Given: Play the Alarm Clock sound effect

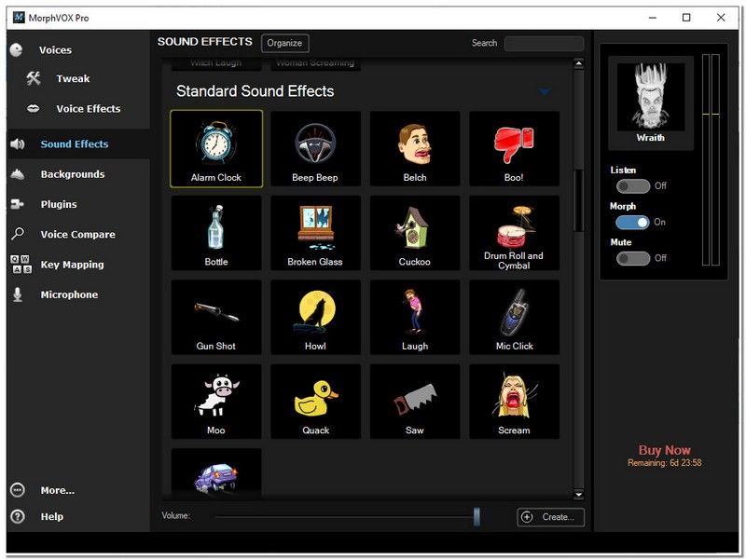Looking at the screenshot, I should 216,149.
